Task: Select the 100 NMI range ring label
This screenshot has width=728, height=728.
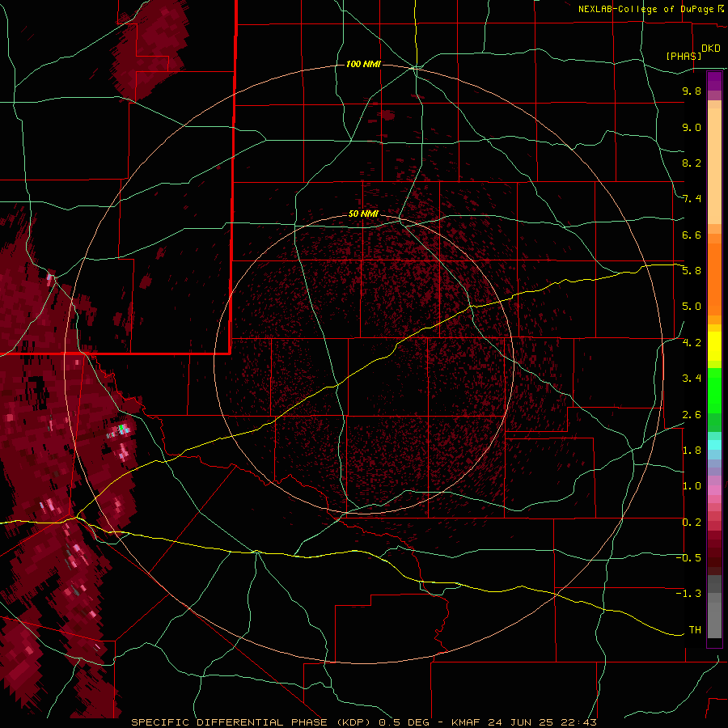Action: tap(363, 64)
